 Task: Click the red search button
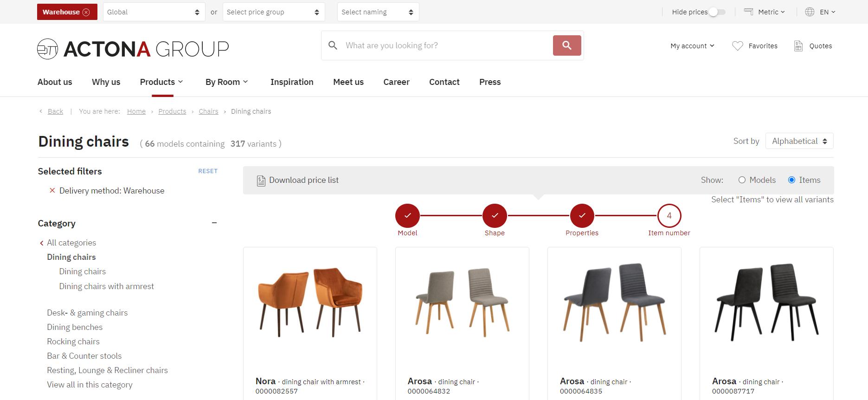[567, 45]
